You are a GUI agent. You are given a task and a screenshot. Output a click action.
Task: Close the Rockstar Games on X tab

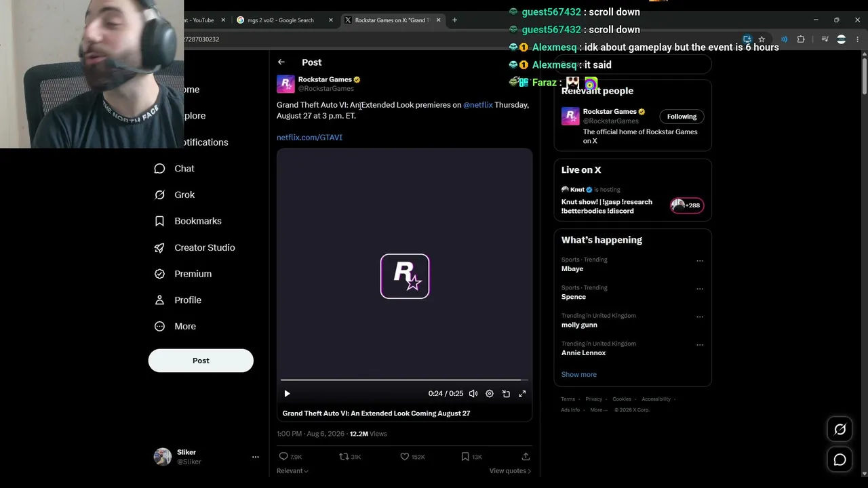click(x=438, y=20)
